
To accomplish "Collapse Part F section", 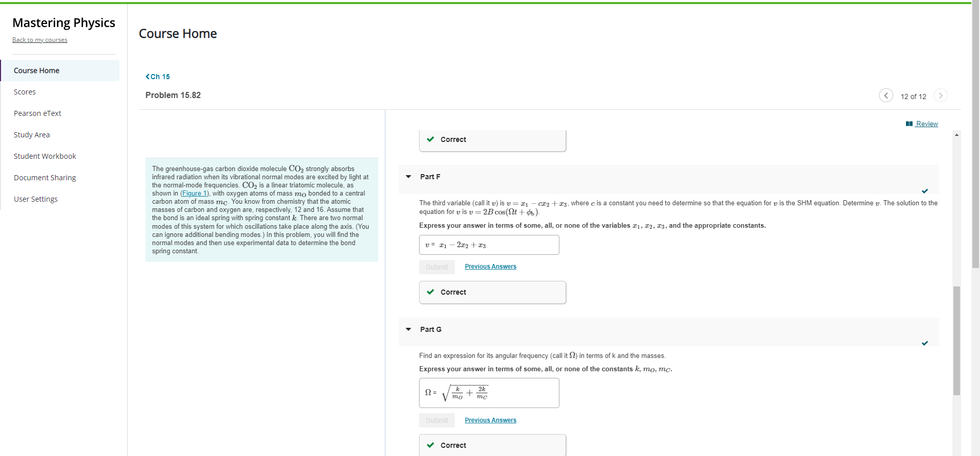I will tap(408, 177).
